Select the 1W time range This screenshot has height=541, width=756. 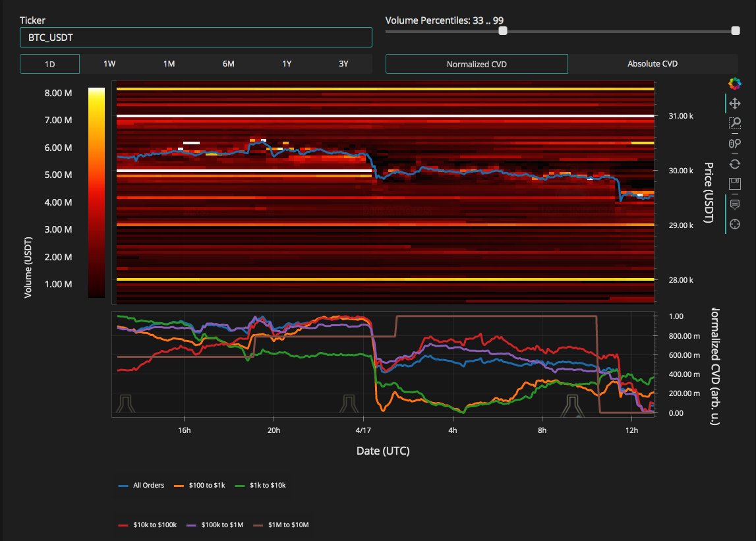109,64
